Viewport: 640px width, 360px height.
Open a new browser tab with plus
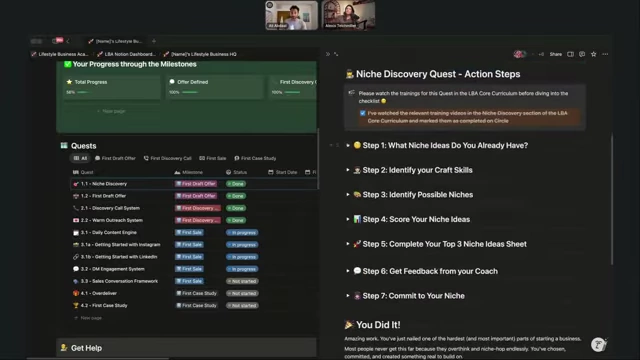(x=154, y=41)
